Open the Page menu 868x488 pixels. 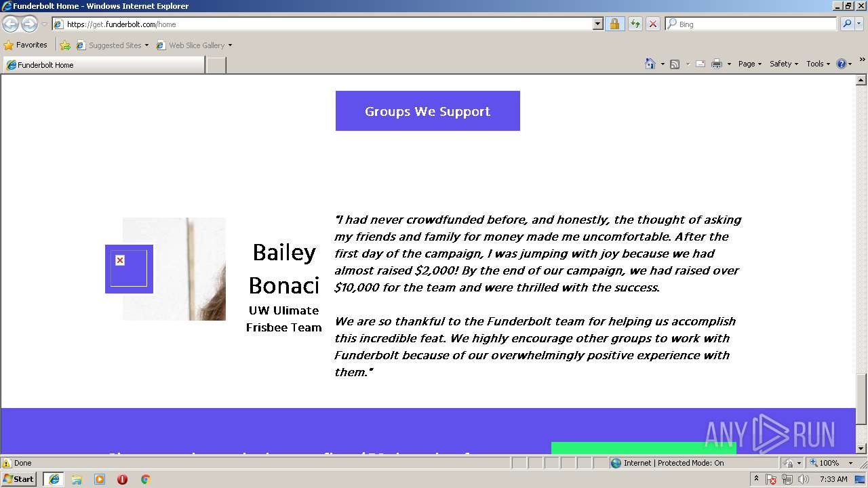coord(750,64)
